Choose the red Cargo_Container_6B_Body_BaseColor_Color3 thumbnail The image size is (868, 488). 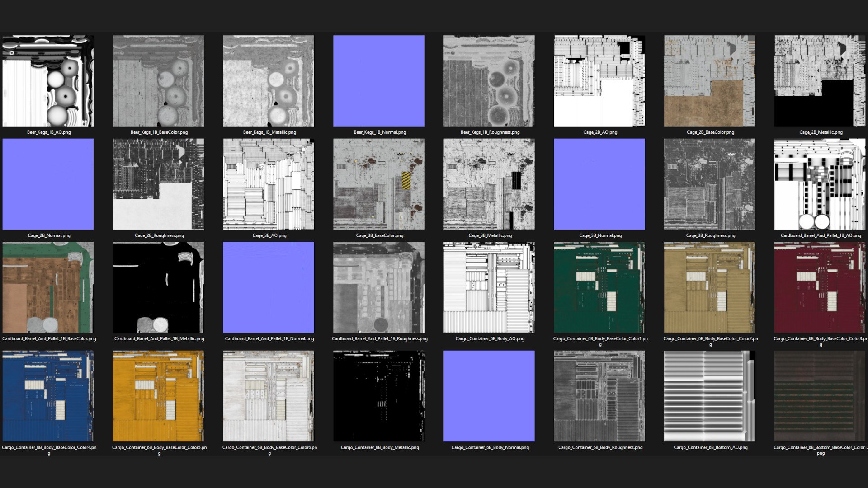[820, 287]
